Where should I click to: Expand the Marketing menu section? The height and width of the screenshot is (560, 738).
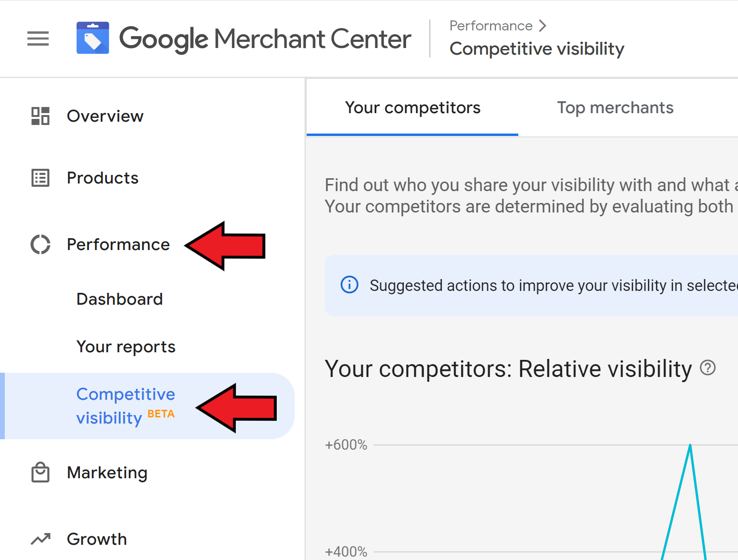(x=107, y=473)
